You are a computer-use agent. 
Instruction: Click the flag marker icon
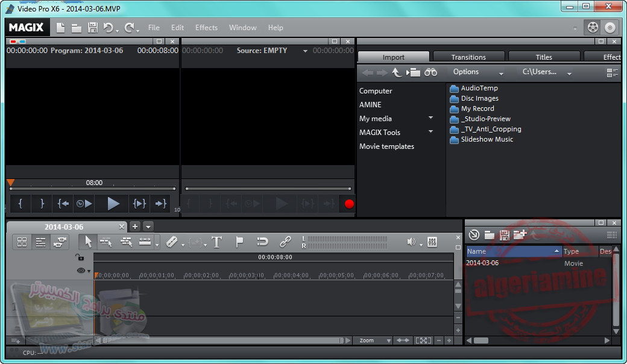[239, 242]
